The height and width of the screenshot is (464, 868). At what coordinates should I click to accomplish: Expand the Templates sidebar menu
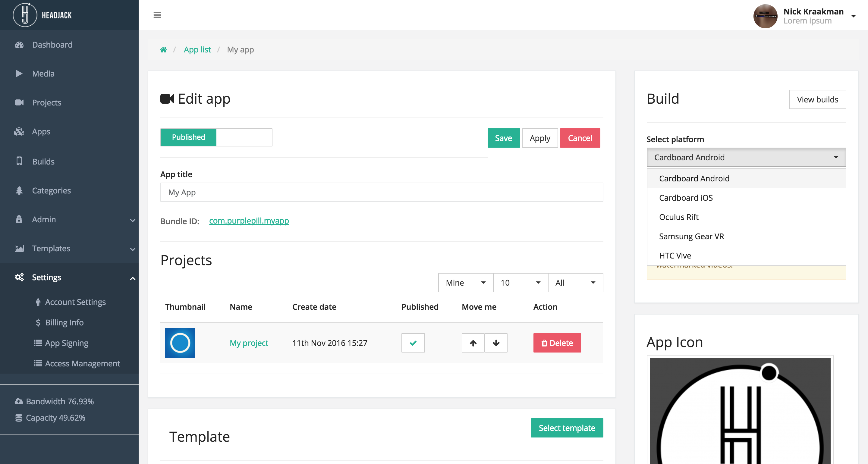coord(132,249)
